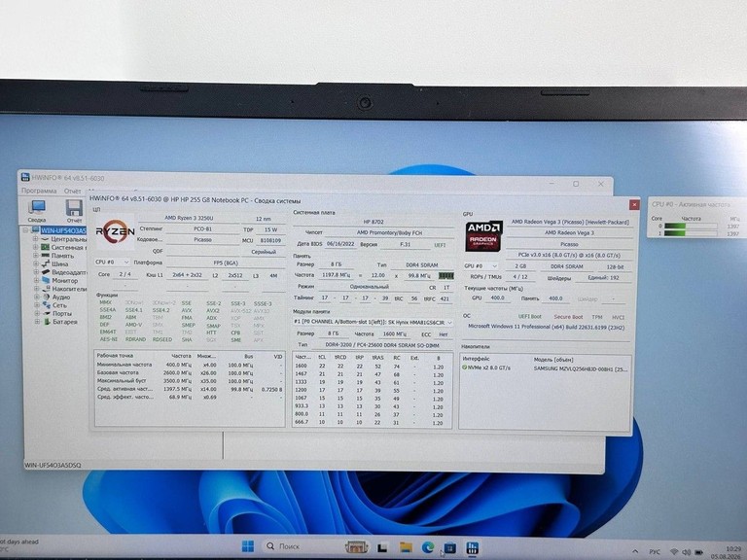Image resolution: width=747 pixels, height=560 pixels.
Task: Click the UEFI Boot indicator
Action: tap(530, 316)
